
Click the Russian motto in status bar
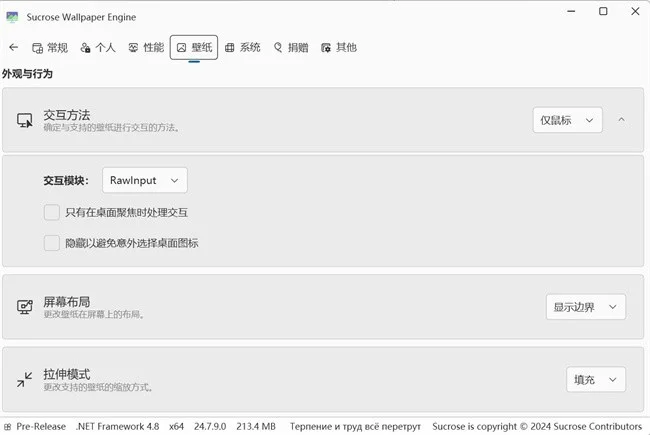[x=355, y=427]
